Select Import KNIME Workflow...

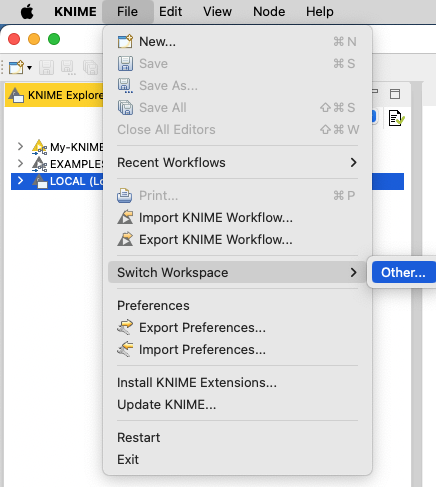tap(237, 218)
